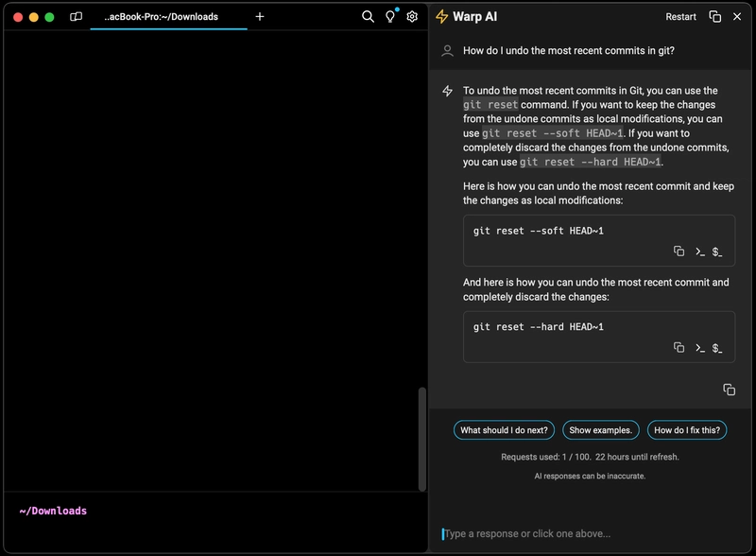Focus the "Type a response" input field
The image size is (756, 556).
(x=591, y=534)
